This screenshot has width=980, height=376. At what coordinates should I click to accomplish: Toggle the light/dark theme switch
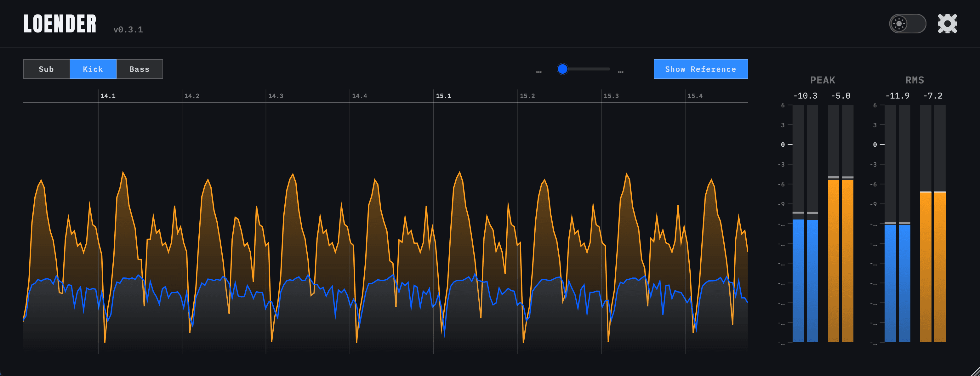907,24
